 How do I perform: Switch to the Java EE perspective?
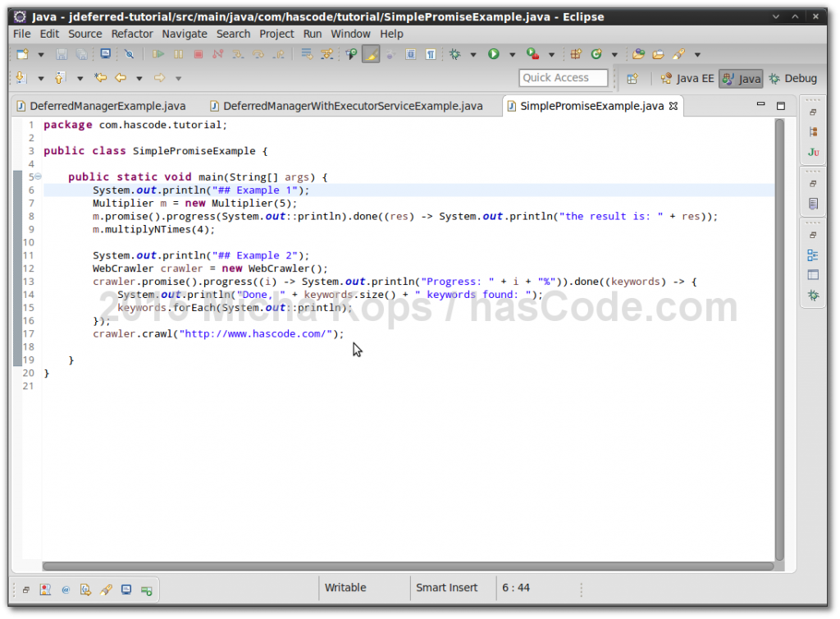(693, 79)
